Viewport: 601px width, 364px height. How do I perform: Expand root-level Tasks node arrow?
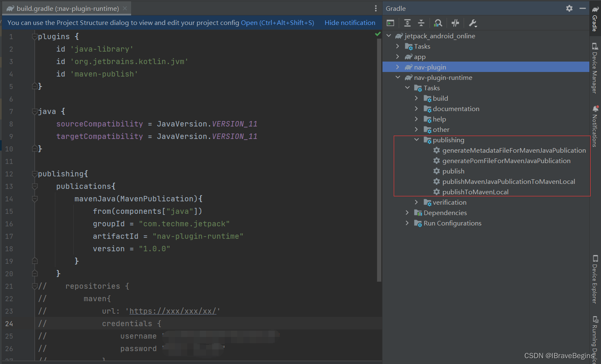[398, 46]
